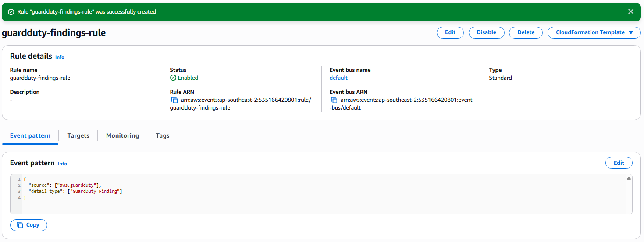Click the Event bus ARN value text
Viewport: 644px width, 242px height.
point(401,104)
